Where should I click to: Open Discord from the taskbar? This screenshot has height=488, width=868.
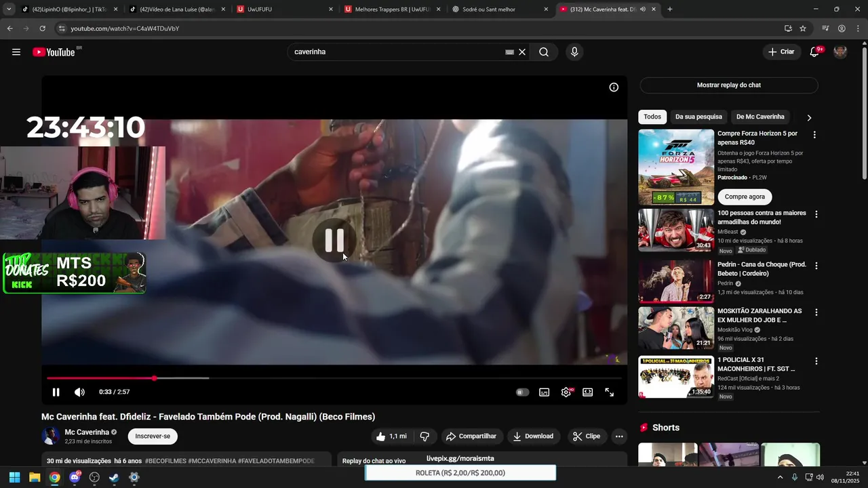coord(75,477)
